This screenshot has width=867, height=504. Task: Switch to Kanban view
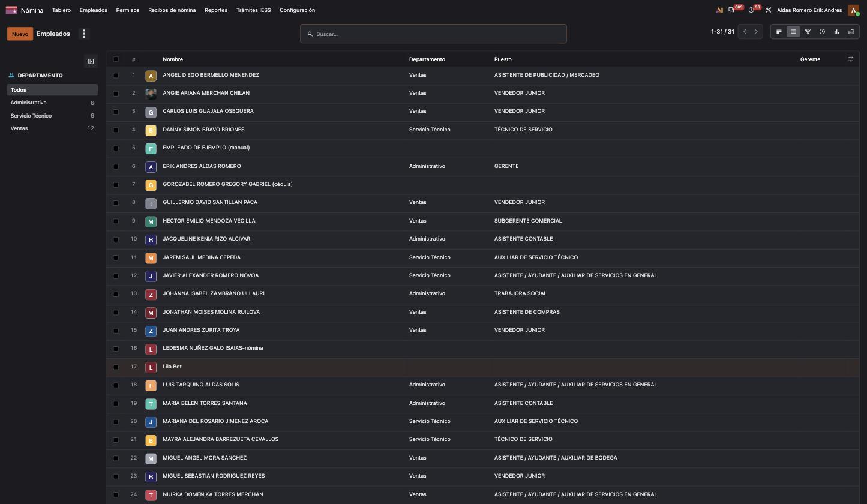point(779,32)
